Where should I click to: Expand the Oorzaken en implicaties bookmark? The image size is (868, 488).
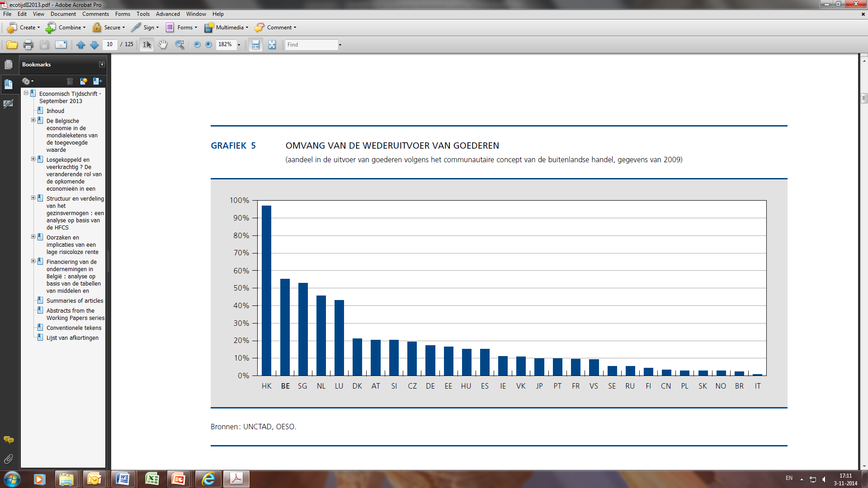click(x=33, y=237)
